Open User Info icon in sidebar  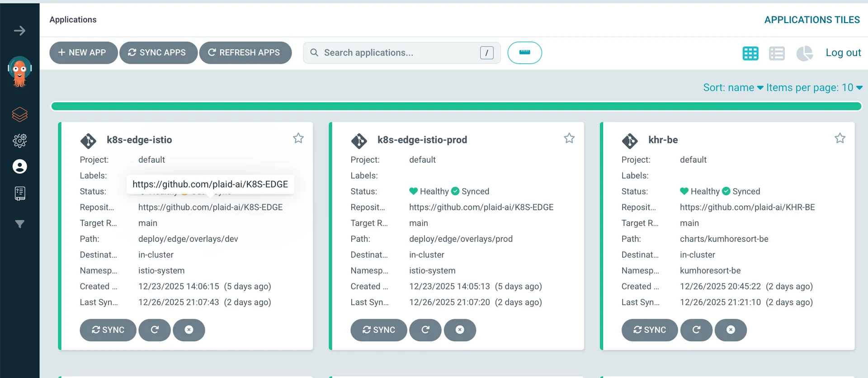tap(19, 167)
